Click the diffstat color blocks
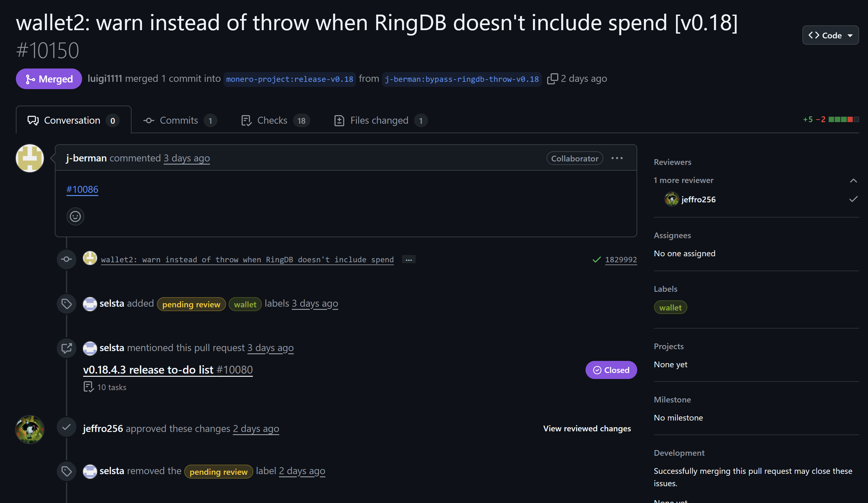This screenshot has height=503, width=868. point(843,120)
